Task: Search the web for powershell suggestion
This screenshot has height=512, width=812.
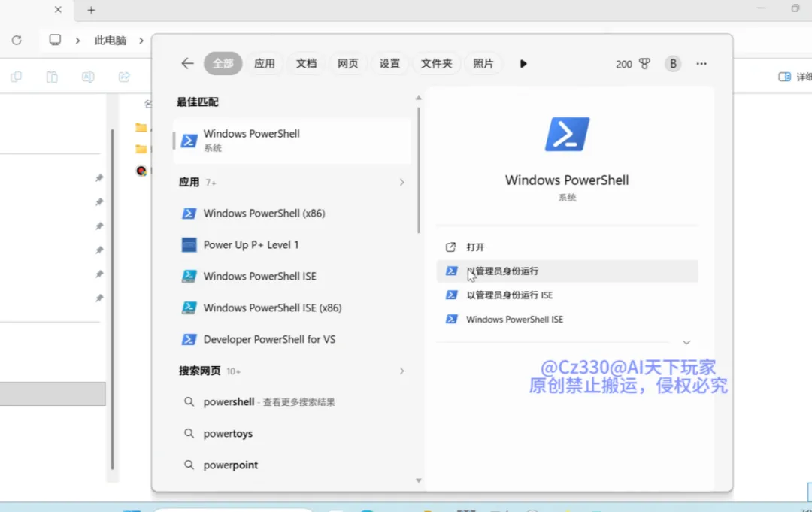Action: [292, 402]
